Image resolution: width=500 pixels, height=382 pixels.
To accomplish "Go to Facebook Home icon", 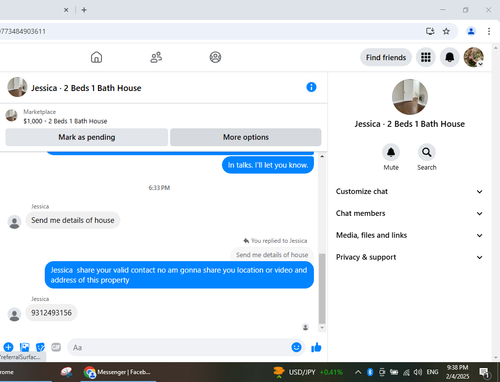I will tap(96, 57).
